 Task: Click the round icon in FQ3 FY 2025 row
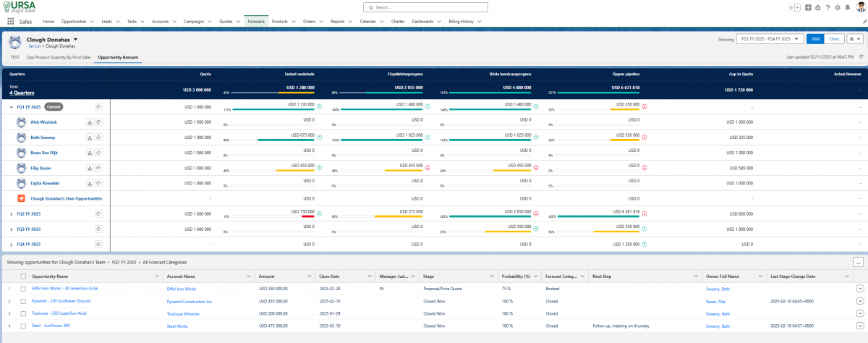click(x=98, y=229)
